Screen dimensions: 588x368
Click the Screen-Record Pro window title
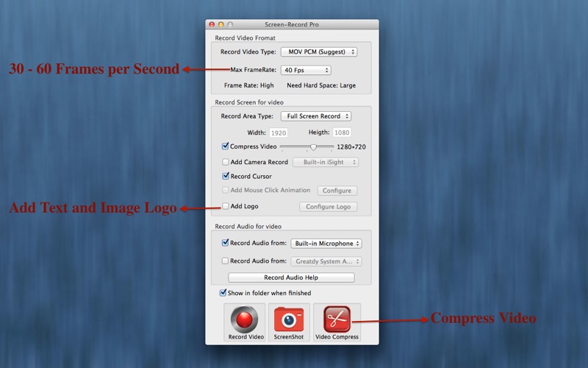click(292, 24)
